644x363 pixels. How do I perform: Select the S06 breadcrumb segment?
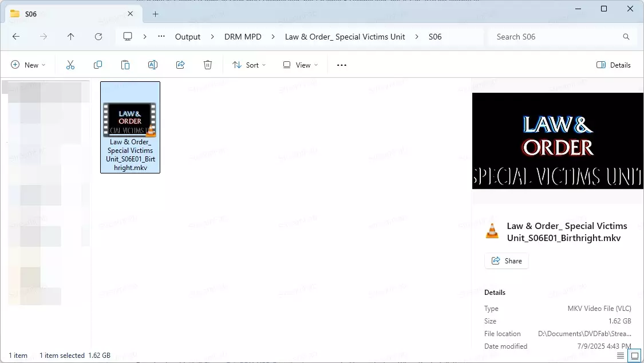tap(435, 37)
